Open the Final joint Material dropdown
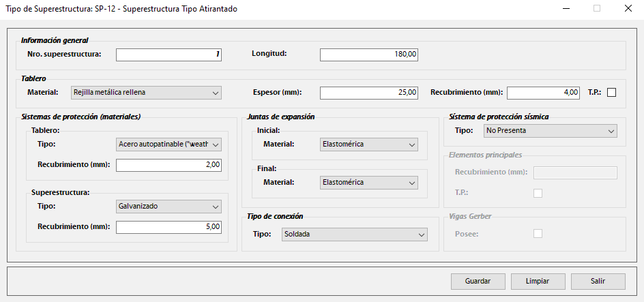 tap(368, 183)
